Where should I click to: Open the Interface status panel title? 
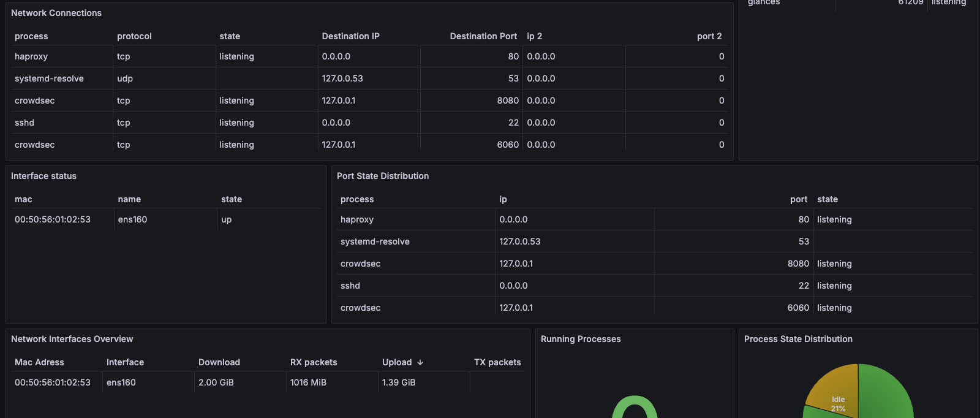click(43, 176)
